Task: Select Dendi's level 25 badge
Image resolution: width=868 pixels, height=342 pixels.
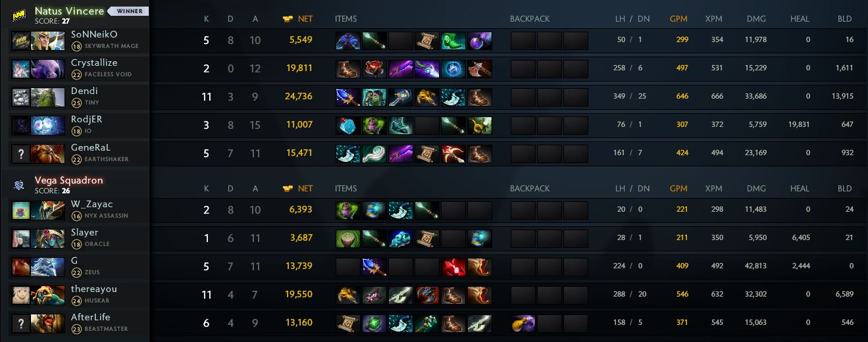Action: (x=76, y=103)
